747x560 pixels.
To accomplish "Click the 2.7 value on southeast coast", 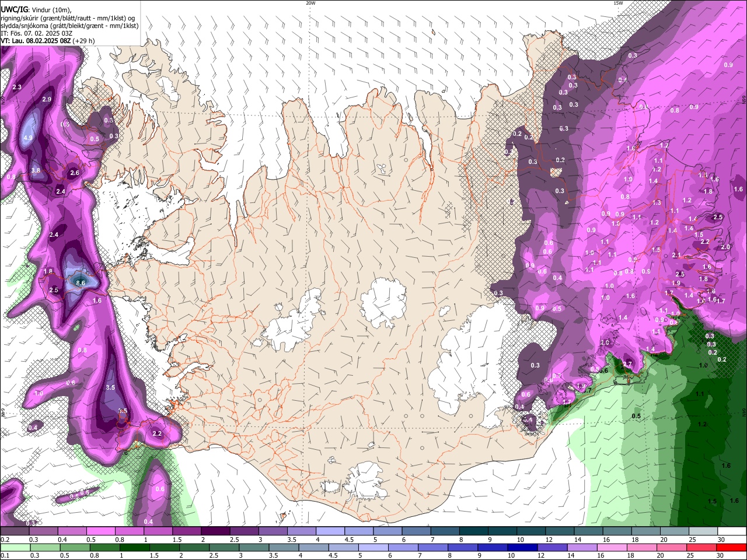I will [627, 364].
